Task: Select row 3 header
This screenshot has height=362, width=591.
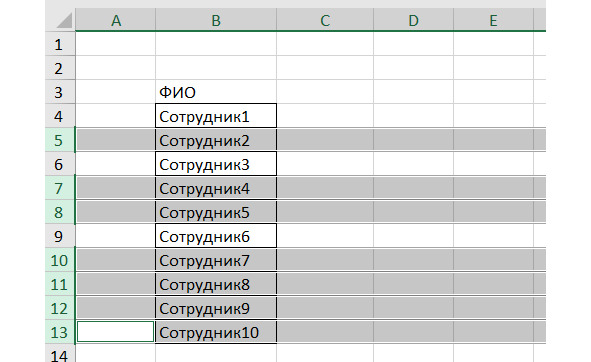Action: (x=60, y=92)
